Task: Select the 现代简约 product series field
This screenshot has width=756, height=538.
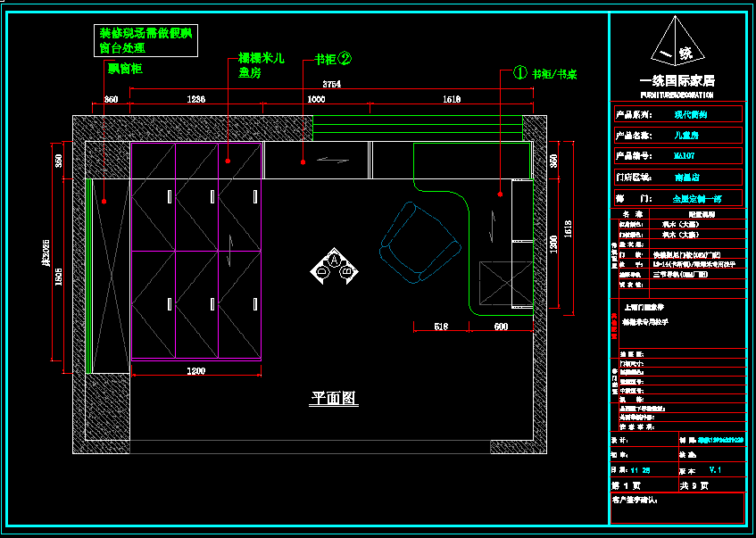Action: (689, 114)
